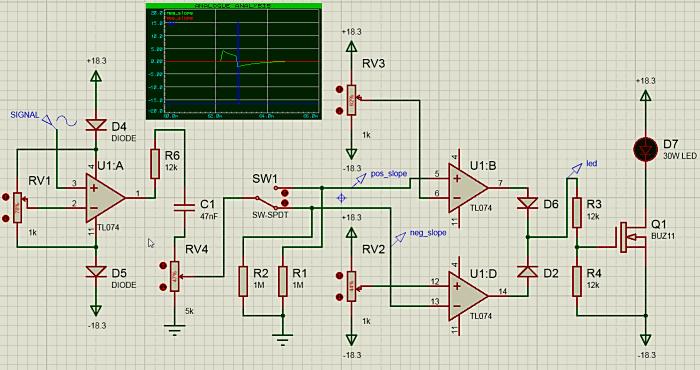Click inside the analogue analysis graph plot
Viewport: 700px width, 370px height.
(x=242, y=61)
